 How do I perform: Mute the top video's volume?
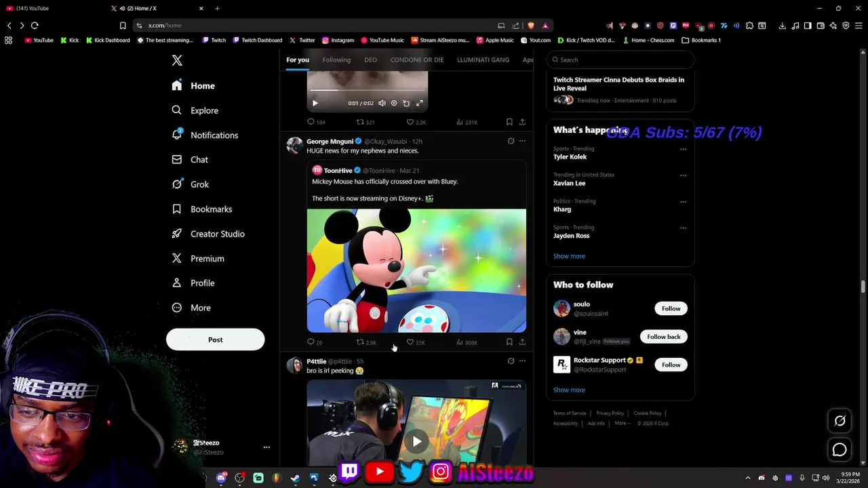[382, 103]
